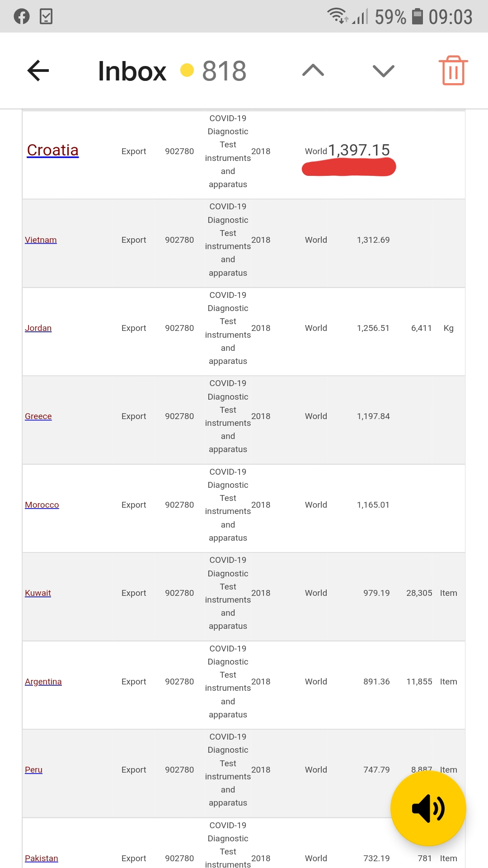Open the Jordan country link
Image resolution: width=488 pixels, height=868 pixels.
(38, 328)
